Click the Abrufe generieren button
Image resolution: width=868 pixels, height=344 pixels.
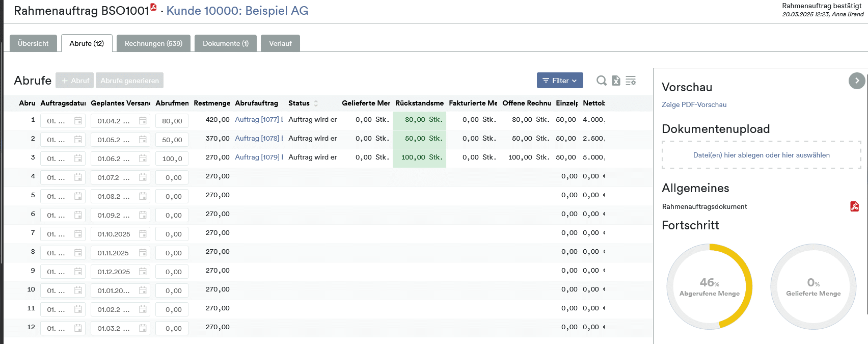pyautogui.click(x=130, y=81)
